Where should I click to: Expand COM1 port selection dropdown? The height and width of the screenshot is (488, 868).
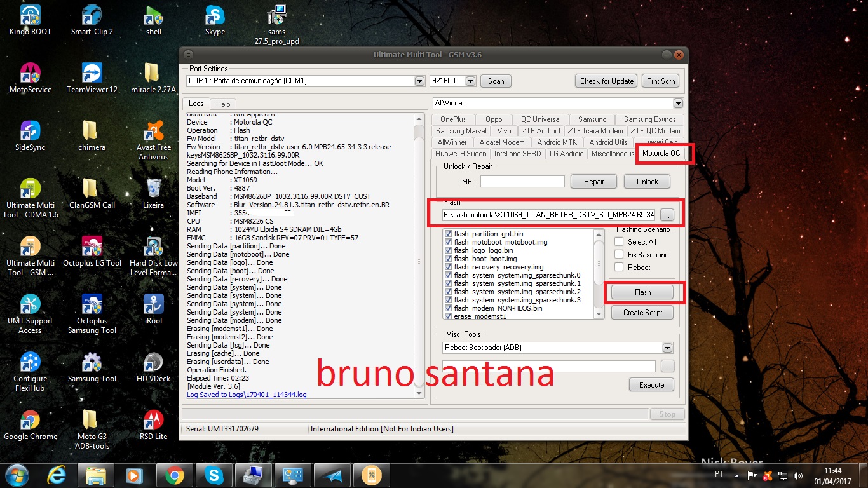(x=419, y=81)
